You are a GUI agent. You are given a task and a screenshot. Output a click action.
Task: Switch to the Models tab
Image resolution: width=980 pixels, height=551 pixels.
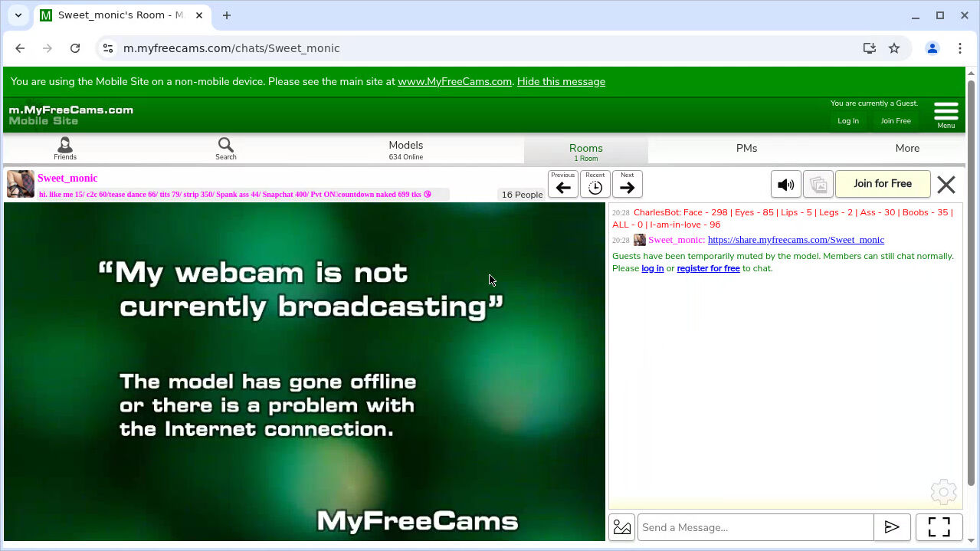click(405, 149)
